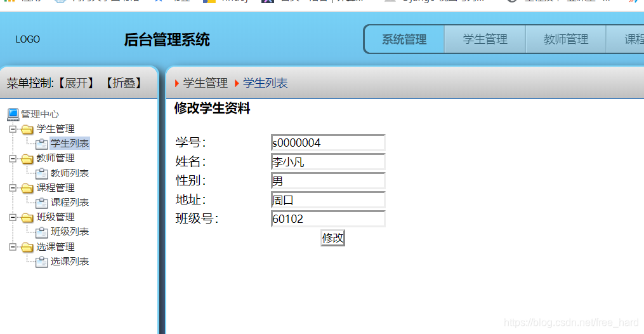Click the 学生管理 folder icon

pyautogui.click(x=27, y=130)
